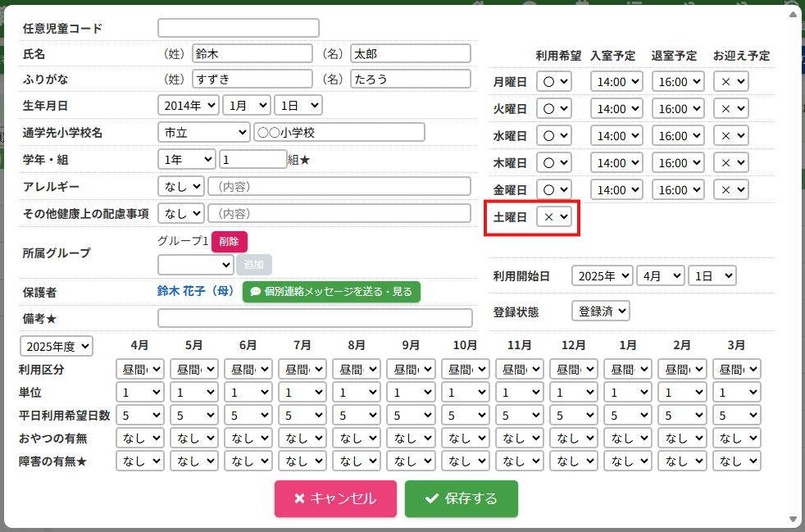Click the scrollbar down arrow in the dialog
Screen dimensions: 805x532
click(792, 519)
